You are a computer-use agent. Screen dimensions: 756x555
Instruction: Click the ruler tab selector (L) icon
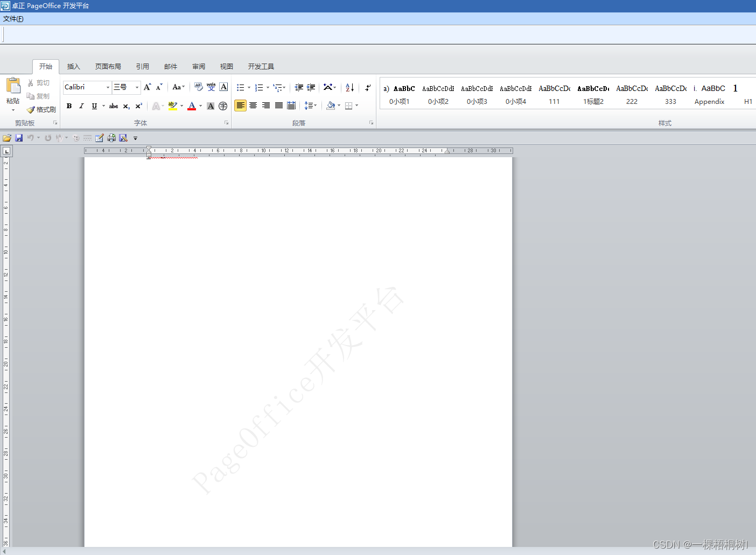(6, 151)
